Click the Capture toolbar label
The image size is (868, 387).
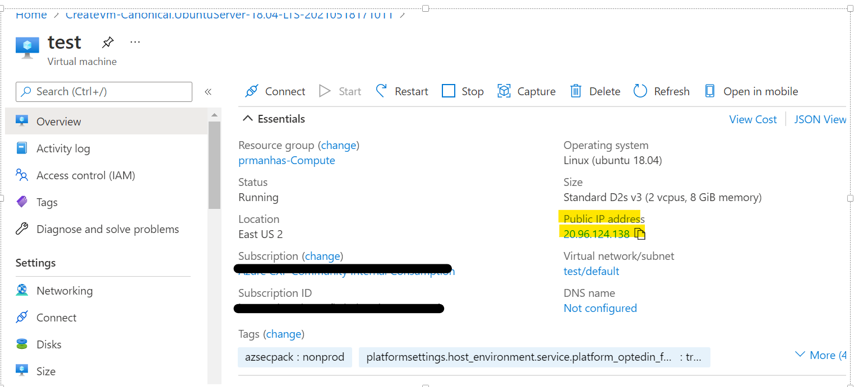click(537, 91)
